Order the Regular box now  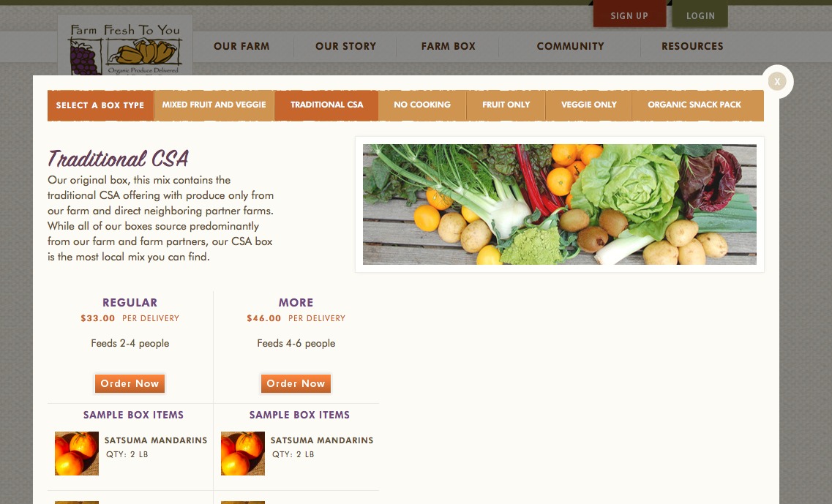tap(130, 383)
